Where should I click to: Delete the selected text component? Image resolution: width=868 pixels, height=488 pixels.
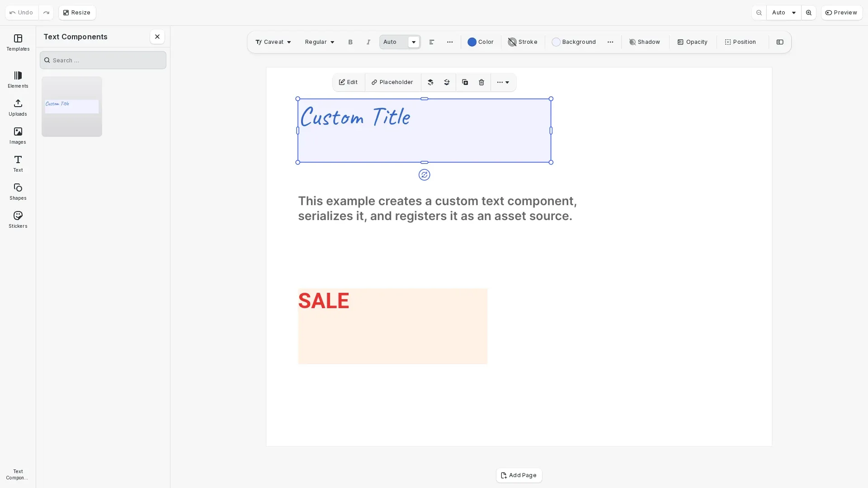click(481, 82)
